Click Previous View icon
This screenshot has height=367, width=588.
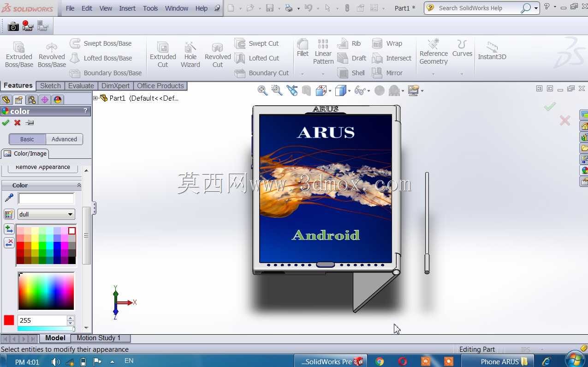[x=292, y=90]
